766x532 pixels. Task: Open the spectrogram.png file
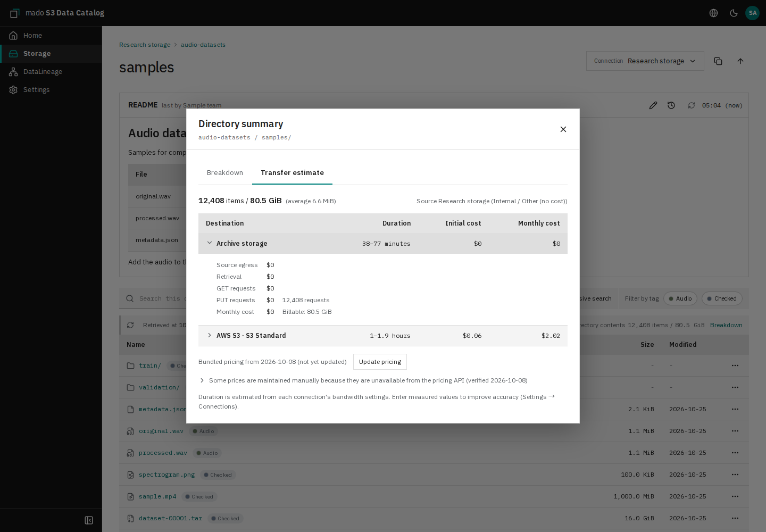(166, 475)
